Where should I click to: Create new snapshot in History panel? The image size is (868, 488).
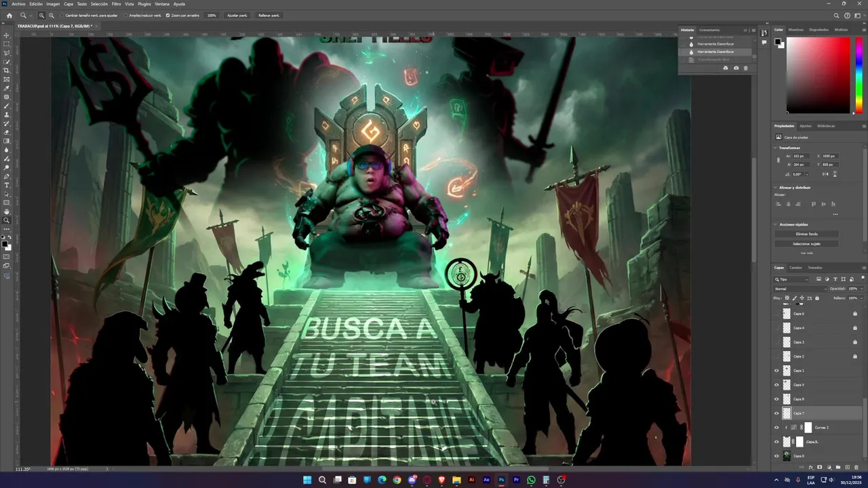click(736, 68)
